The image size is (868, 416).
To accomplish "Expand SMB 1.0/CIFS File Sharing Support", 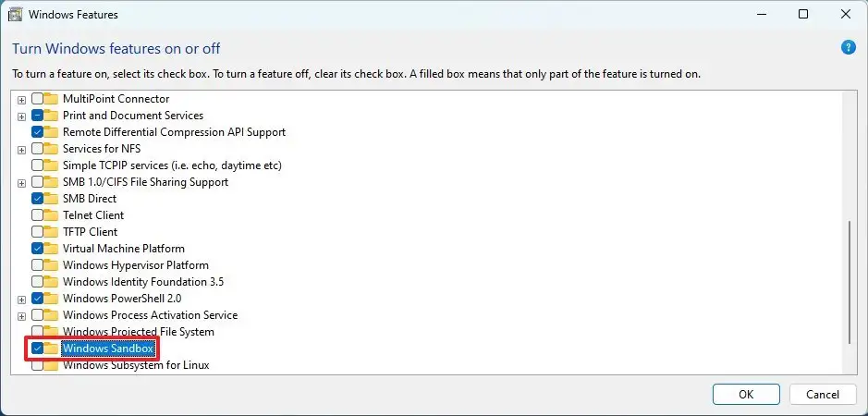I will 21,182.
